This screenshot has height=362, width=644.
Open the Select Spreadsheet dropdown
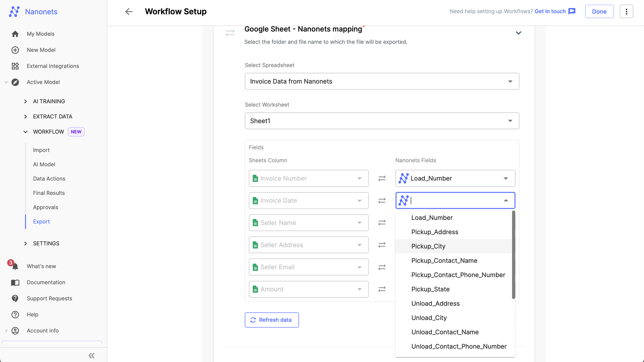382,81
